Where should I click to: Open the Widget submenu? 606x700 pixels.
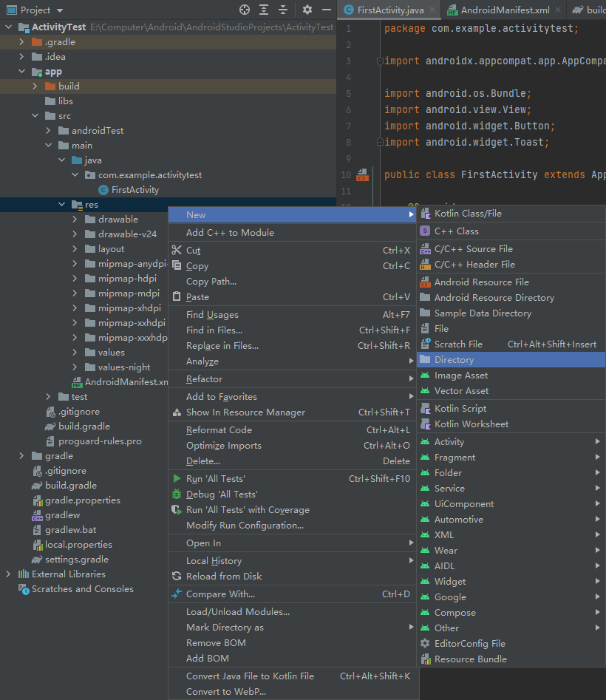tap(511, 582)
